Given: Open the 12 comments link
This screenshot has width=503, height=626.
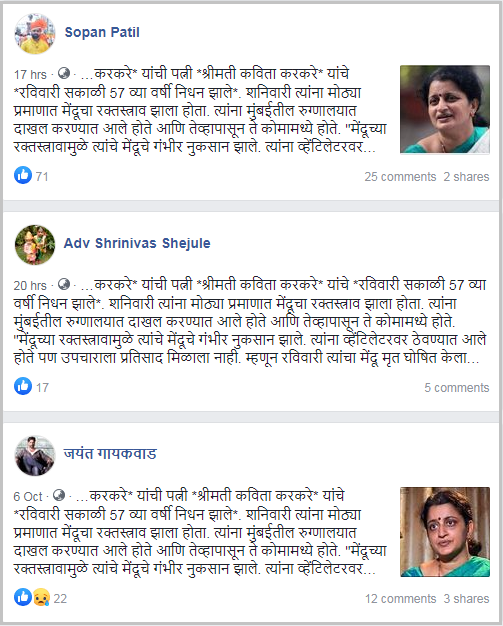Looking at the screenshot, I should (400, 598).
